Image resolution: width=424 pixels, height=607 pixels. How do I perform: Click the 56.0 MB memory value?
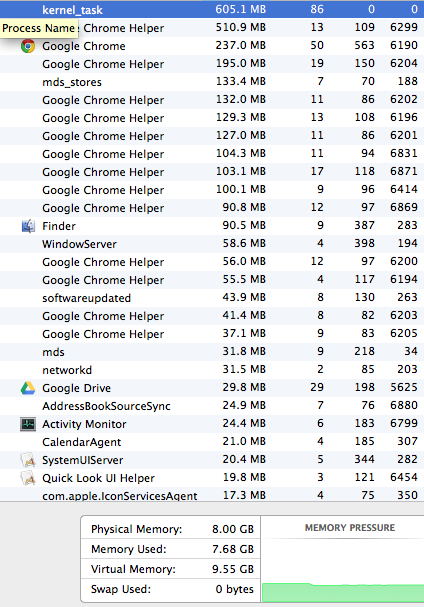coord(244,261)
